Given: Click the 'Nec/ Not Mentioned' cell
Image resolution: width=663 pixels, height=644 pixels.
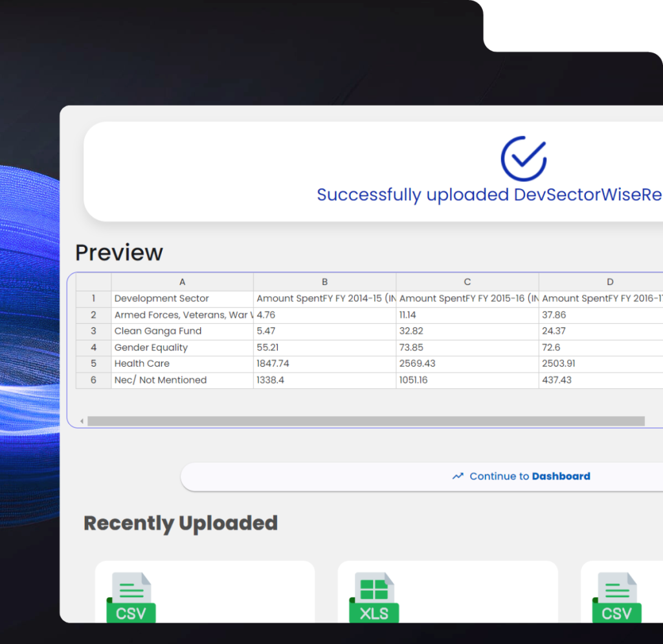Looking at the screenshot, I should tap(182, 380).
